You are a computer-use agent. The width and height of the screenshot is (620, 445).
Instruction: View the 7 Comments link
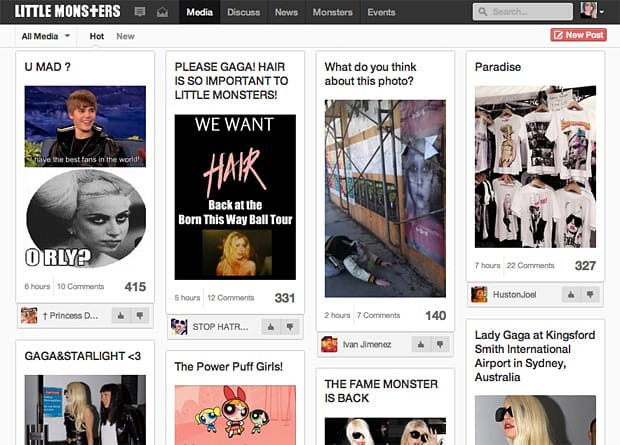click(x=378, y=315)
